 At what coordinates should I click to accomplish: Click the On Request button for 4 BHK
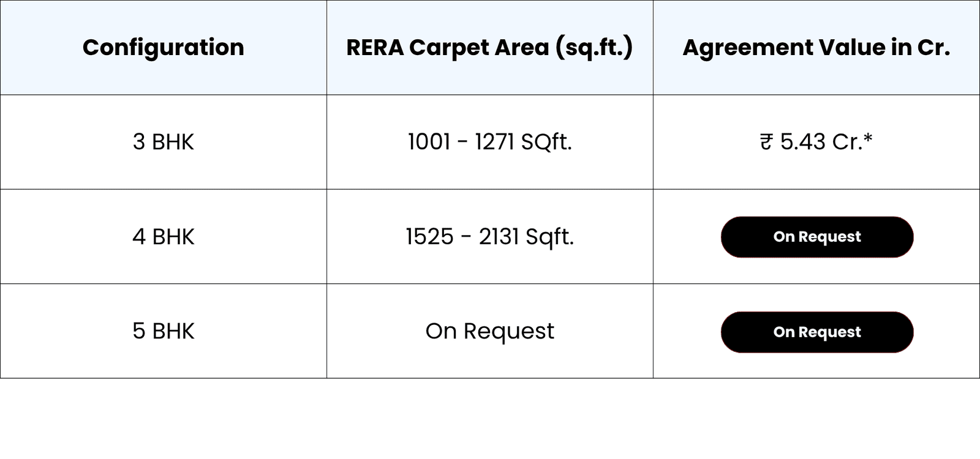816,237
